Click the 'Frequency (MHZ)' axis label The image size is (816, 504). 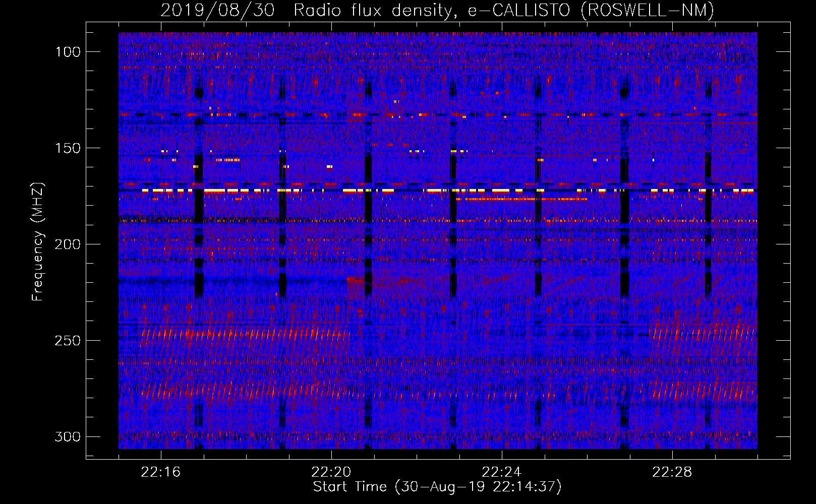tap(38, 241)
